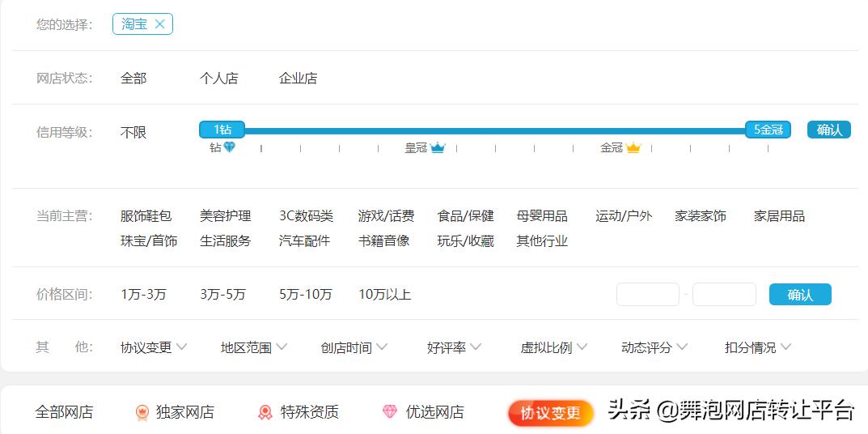
Task: Focus the minimum price input field
Action: coord(648,294)
